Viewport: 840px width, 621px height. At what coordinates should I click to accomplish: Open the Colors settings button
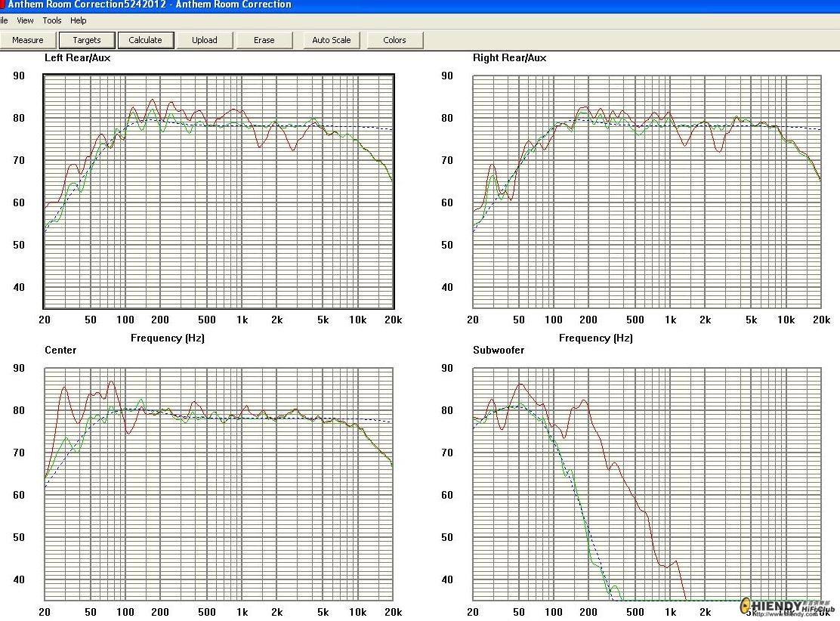point(394,40)
